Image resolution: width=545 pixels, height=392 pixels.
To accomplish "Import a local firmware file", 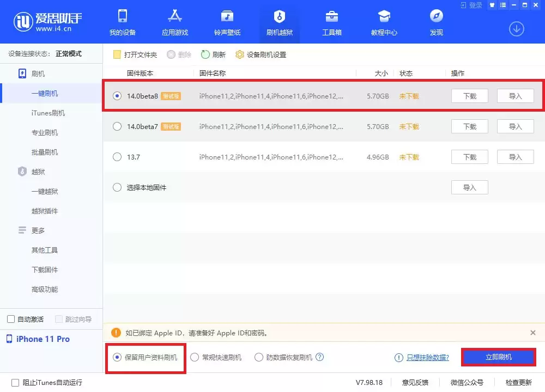I will point(470,187).
